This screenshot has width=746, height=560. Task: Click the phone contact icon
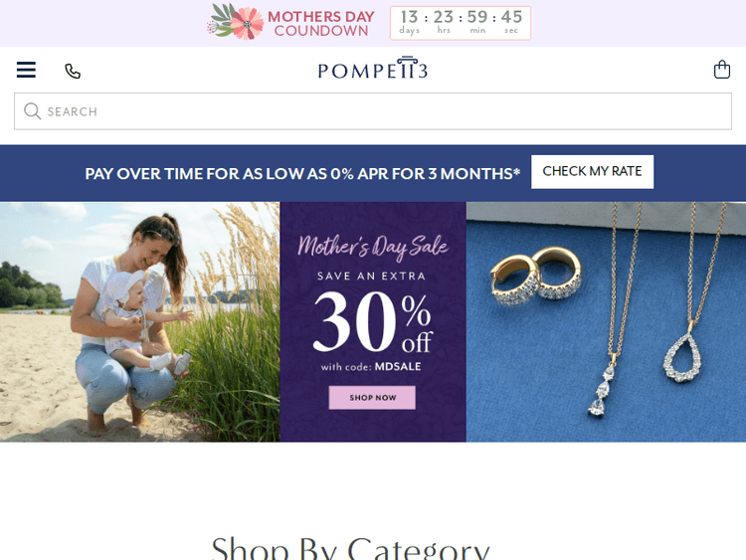point(73,71)
